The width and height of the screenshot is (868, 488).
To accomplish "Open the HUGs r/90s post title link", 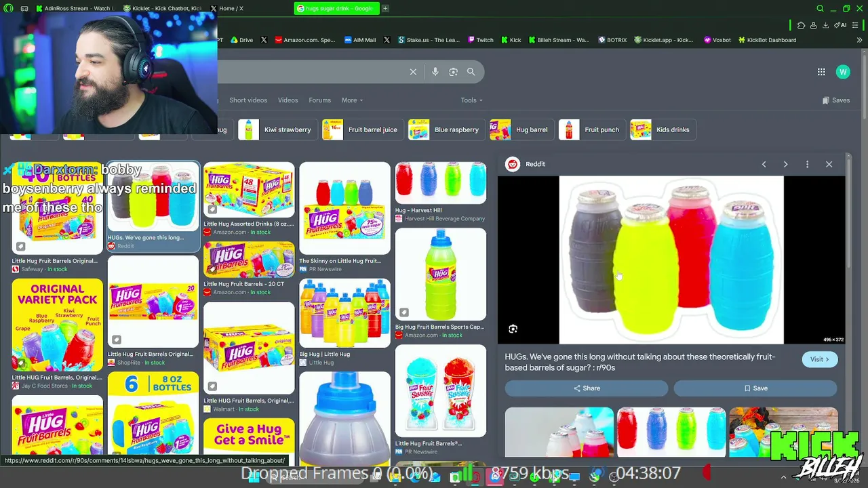I will click(639, 362).
